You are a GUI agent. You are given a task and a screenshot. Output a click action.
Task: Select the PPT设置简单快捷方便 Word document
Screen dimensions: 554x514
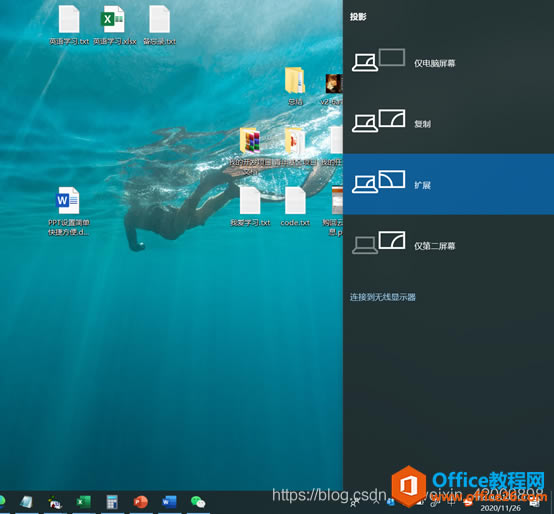(69, 211)
